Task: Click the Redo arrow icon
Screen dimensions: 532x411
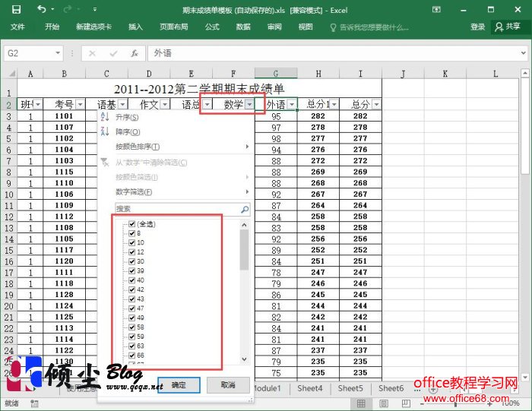Action: tap(68, 9)
